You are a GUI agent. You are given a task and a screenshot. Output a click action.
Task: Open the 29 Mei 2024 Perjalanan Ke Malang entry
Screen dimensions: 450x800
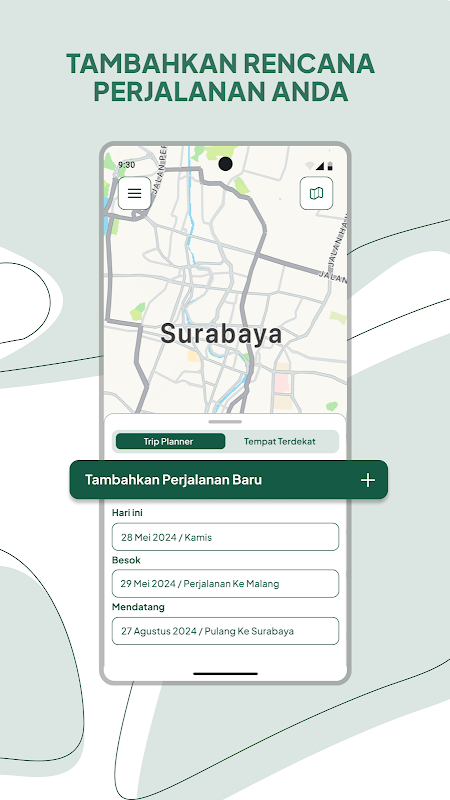[225, 583]
